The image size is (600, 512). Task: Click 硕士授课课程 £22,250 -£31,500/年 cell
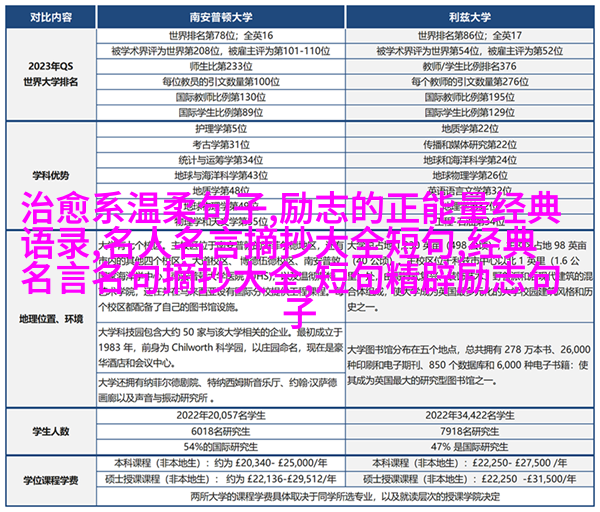(470, 479)
